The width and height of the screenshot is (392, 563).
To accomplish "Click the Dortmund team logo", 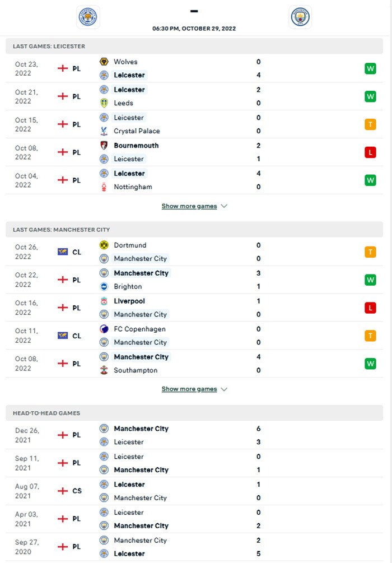I will pos(104,245).
